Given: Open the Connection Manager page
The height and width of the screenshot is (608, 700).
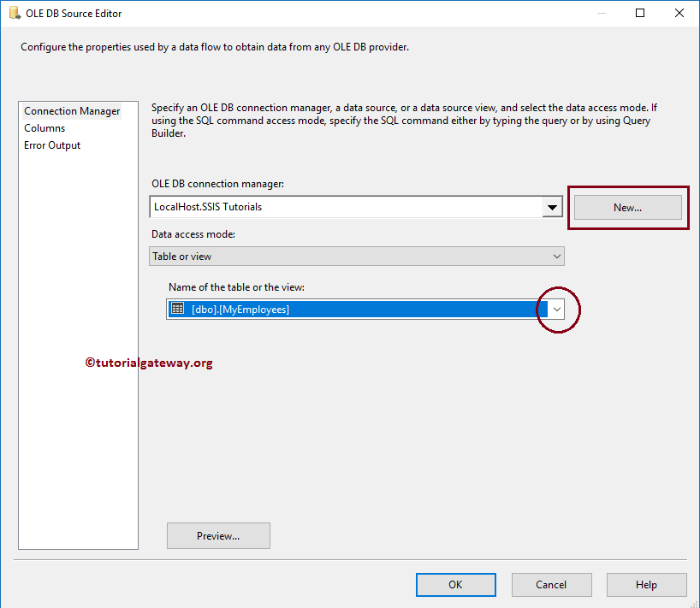Looking at the screenshot, I should pyautogui.click(x=71, y=110).
